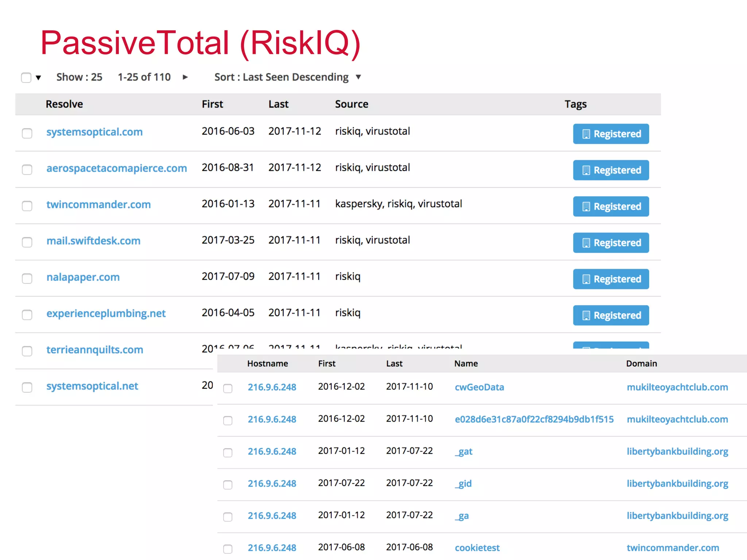Open the _ga cookie name link
The image size is (747, 560).
coord(462,516)
